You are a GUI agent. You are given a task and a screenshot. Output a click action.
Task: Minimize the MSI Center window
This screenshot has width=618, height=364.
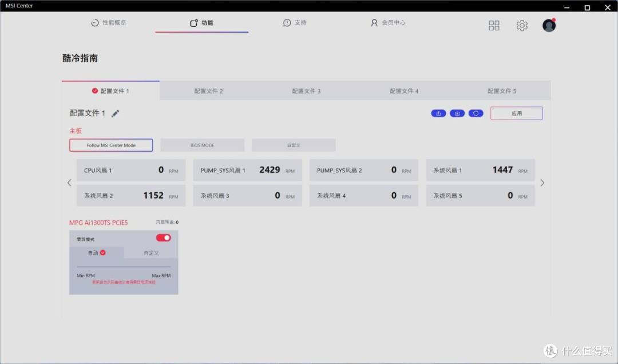point(566,7)
